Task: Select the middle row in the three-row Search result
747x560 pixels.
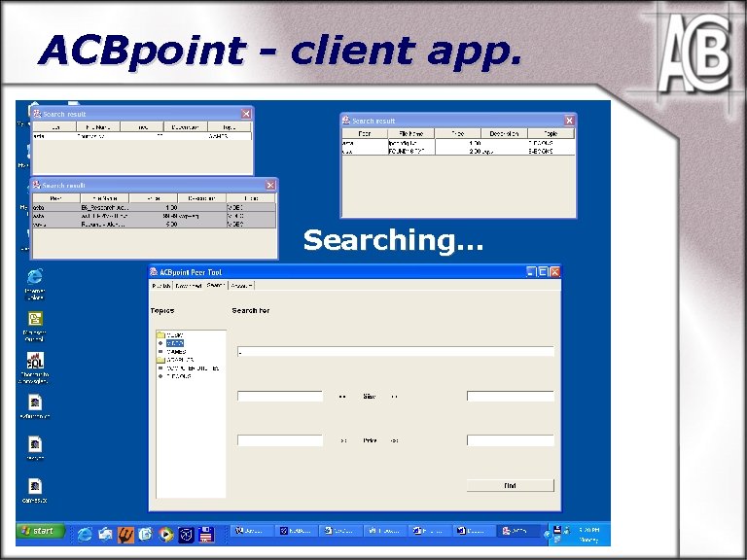Action: [x=154, y=216]
